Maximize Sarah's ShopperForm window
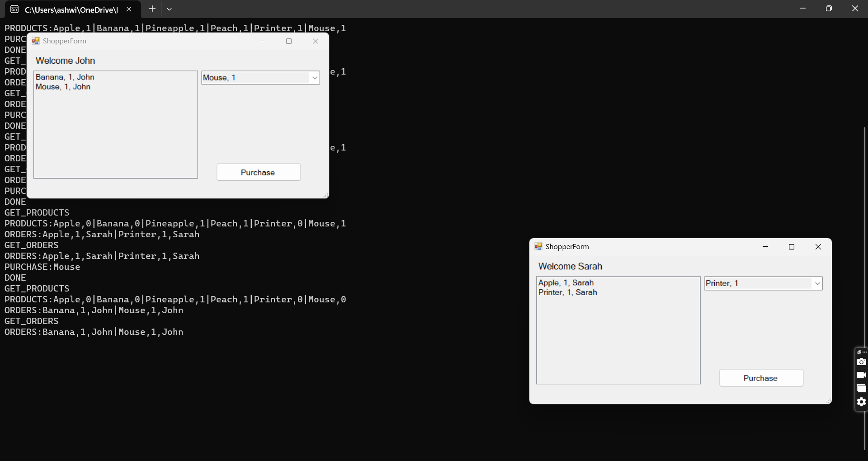The image size is (868, 461). coord(792,247)
